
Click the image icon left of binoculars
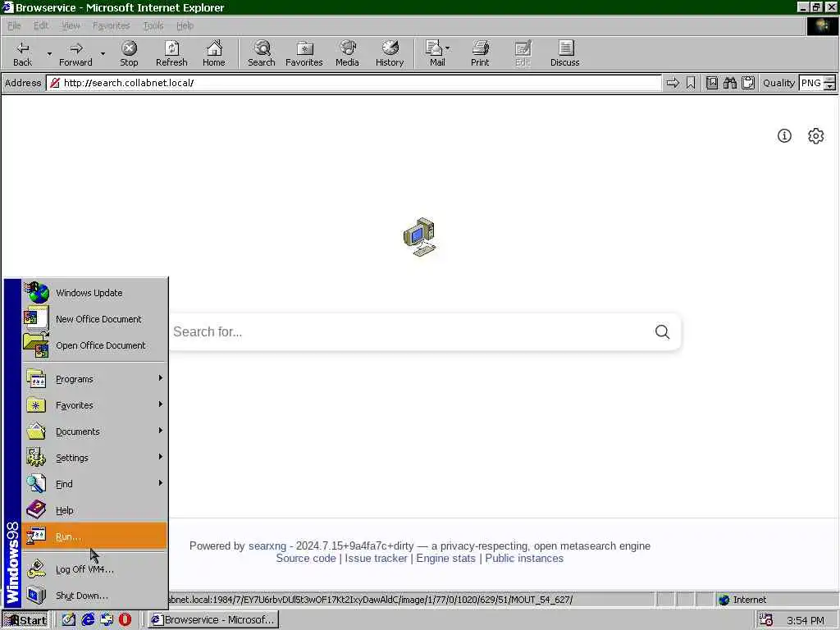coord(712,83)
